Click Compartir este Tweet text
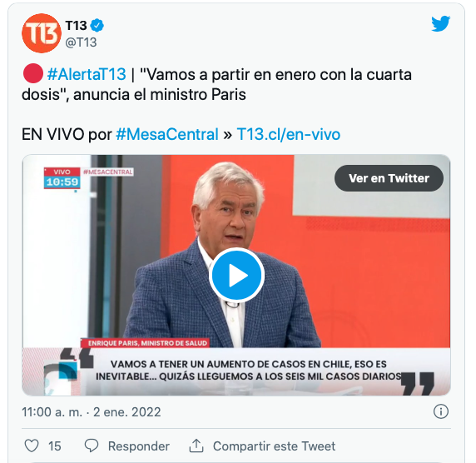 (x=274, y=446)
